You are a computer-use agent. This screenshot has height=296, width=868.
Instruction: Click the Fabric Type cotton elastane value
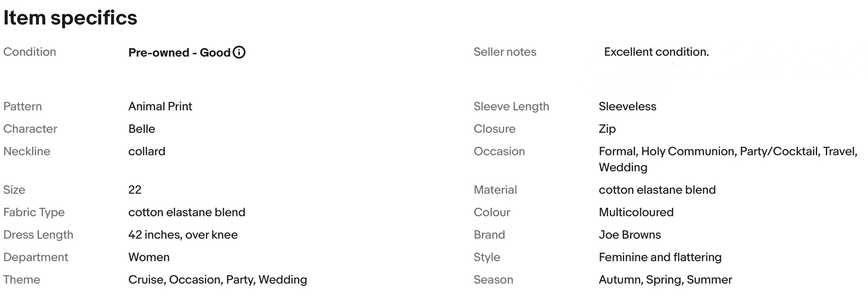(186, 212)
